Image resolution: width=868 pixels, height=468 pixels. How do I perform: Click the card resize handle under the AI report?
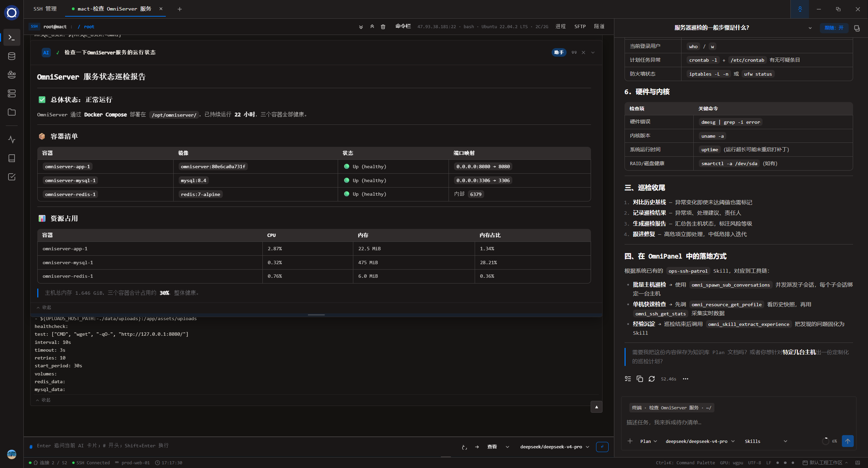316,315
